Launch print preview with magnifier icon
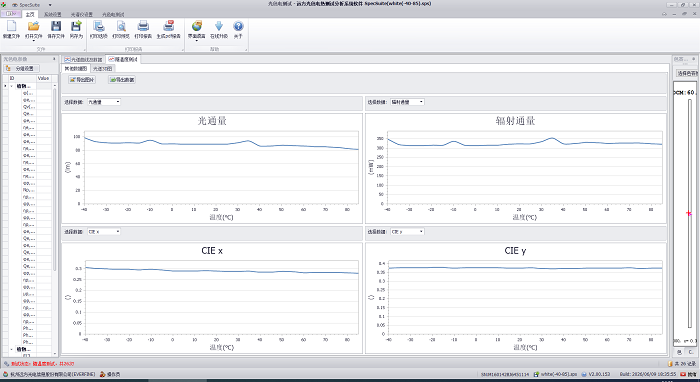700x382 pixels. [x=121, y=29]
